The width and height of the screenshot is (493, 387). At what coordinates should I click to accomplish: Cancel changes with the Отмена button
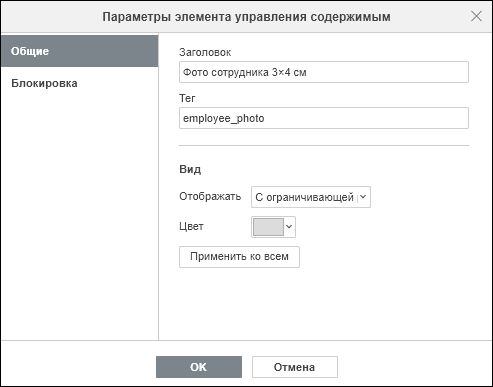coord(295,367)
